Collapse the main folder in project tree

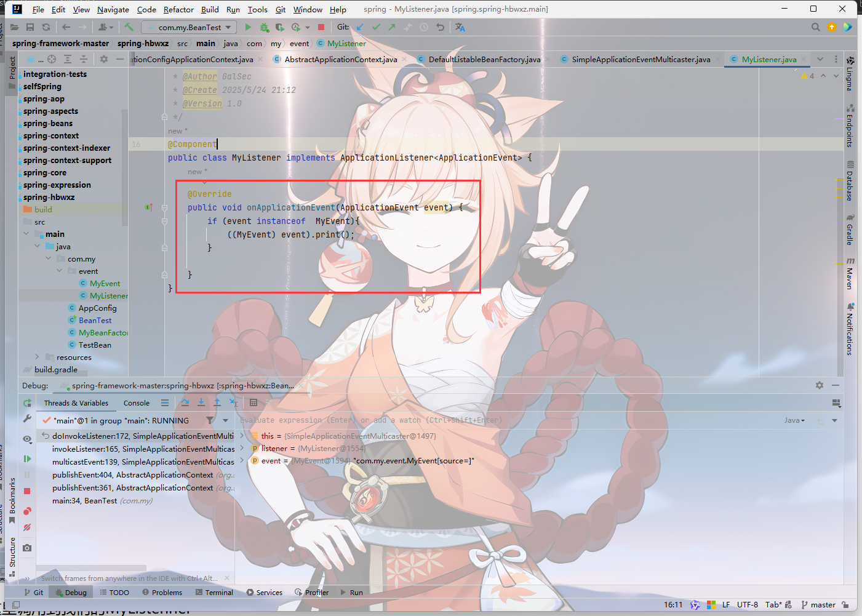26,234
